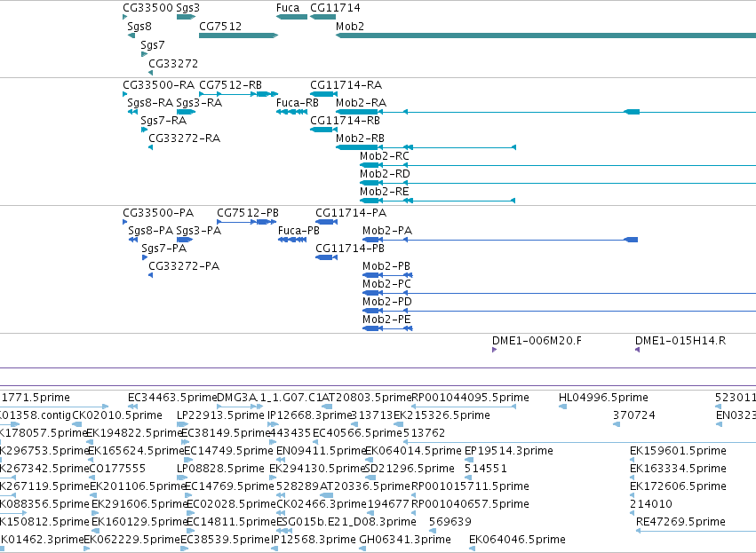Select the CG7512-PB protein label
Screen dimensions: 756x553
tap(248, 213)
